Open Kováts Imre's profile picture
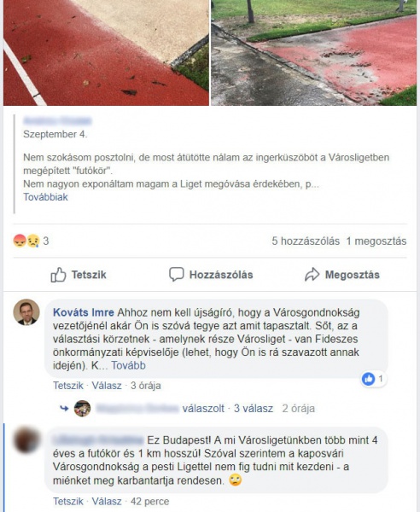This screenshot has width=420, height=512. point(26,312)
